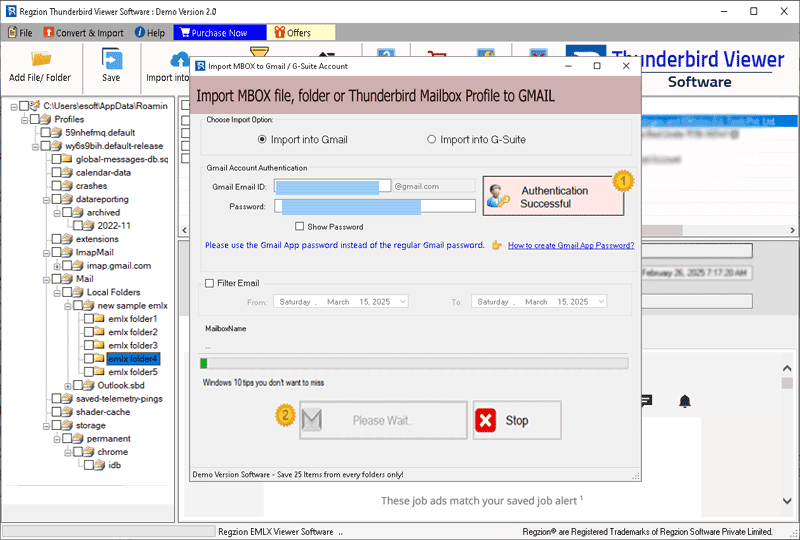Check the emlx folder4 checkbox

pyautogui.click(x=89, y=358)
